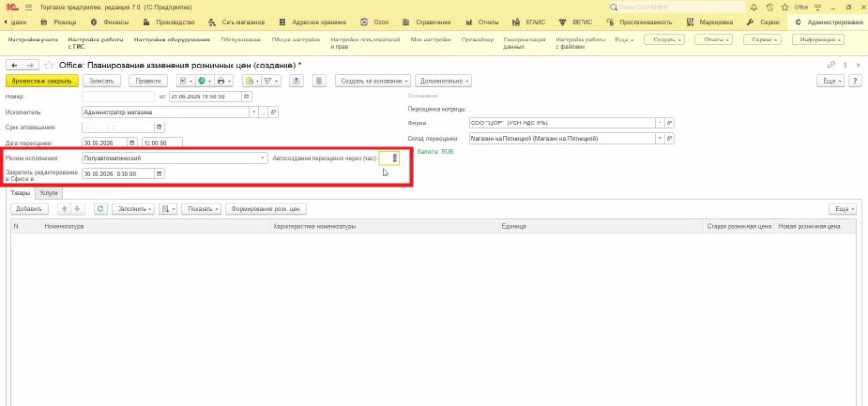
Task: Click Провести button
Action: tap(149, 81)
